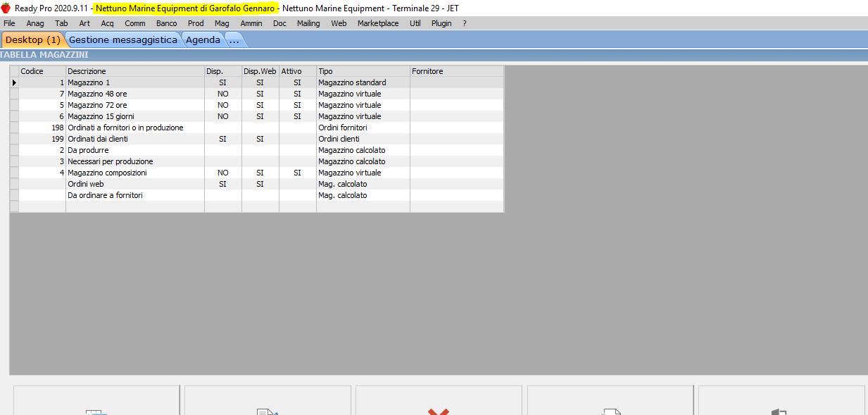Click the 'Ordini clienti' type cell
The width and height of the screenshot is (868, 415).
coord(363,139)
